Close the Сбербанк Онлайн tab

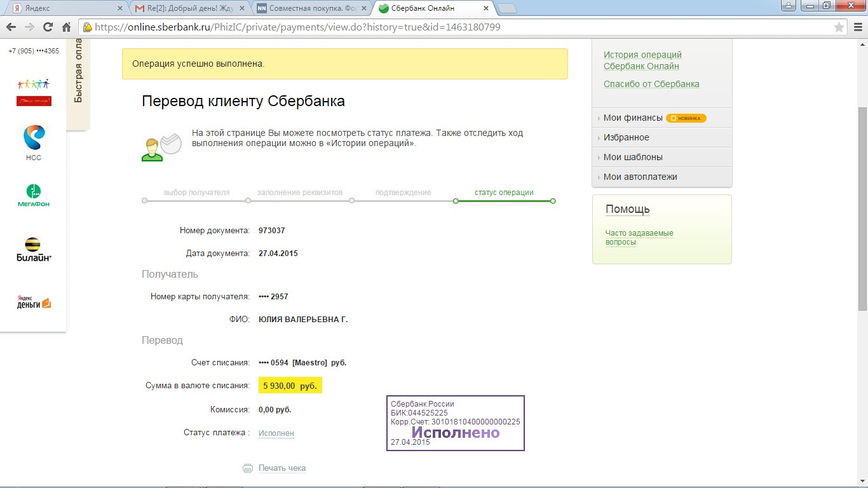486,8
